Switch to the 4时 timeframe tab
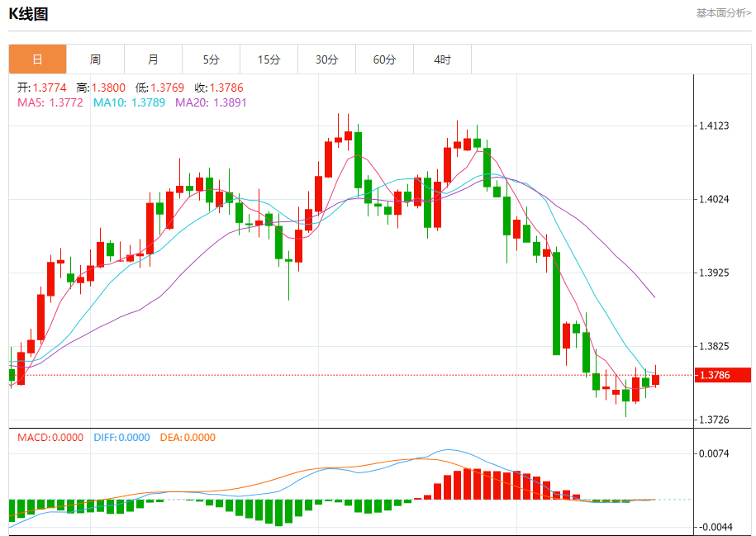The image size is (756, 536). 442,59
